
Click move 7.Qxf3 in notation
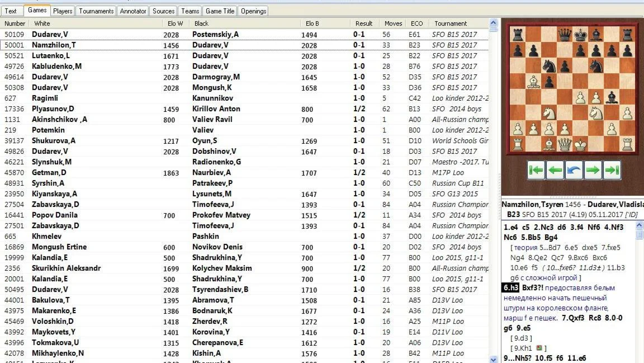574,318
